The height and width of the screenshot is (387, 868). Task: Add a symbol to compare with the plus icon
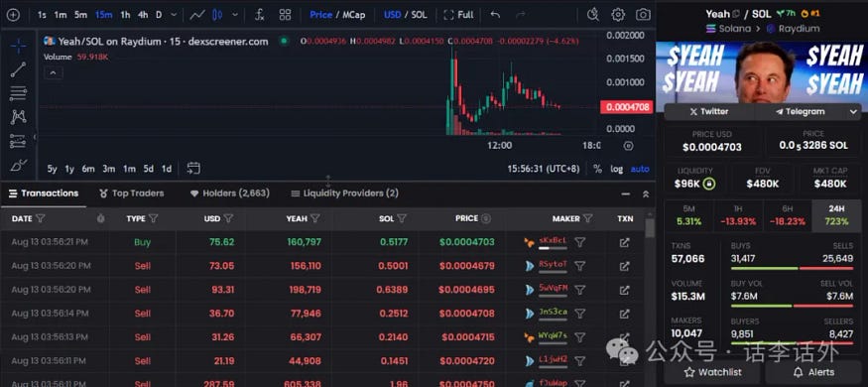coord(13,15)
